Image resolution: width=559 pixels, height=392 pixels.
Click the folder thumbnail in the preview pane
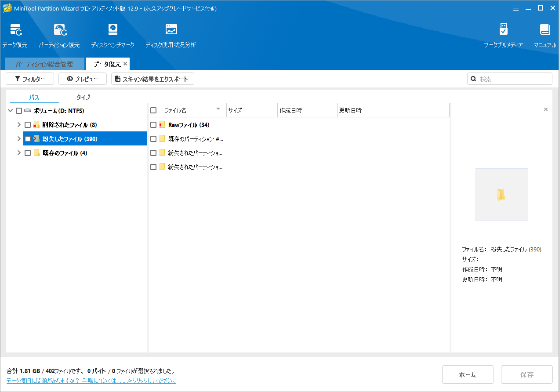pos(501,195)
